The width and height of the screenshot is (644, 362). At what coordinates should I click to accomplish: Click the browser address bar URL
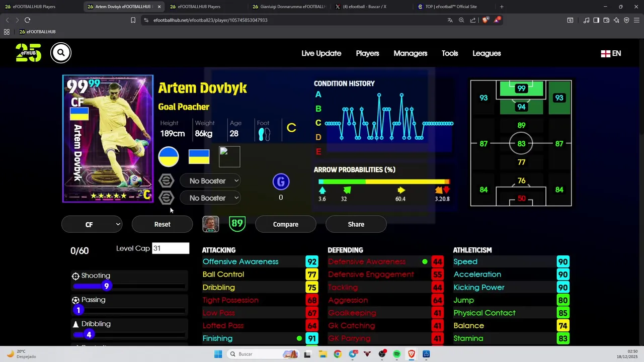210,20
